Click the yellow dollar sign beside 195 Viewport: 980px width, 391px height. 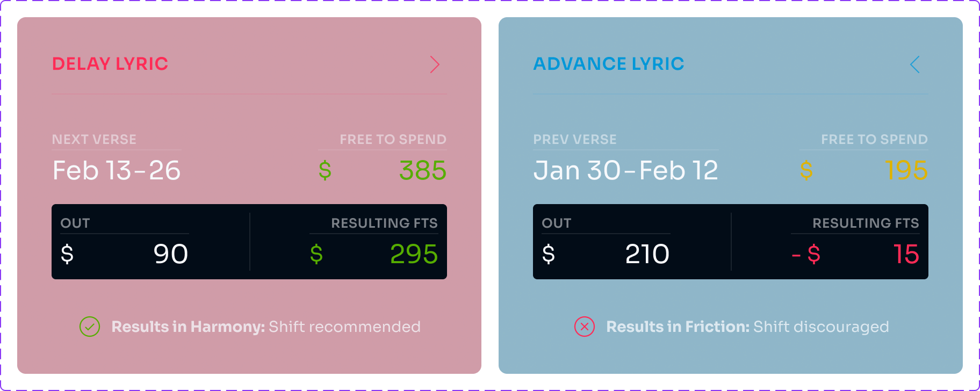pos(806,171)
